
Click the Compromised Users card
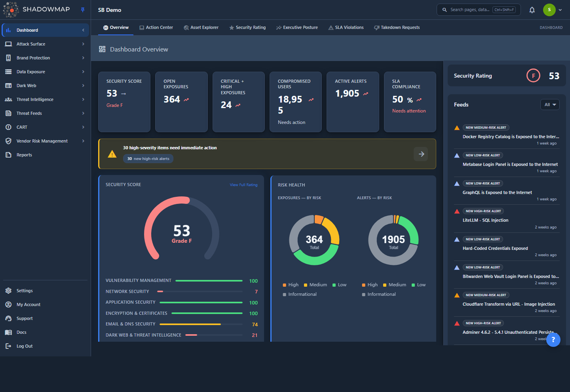click(x=296, y=102)
